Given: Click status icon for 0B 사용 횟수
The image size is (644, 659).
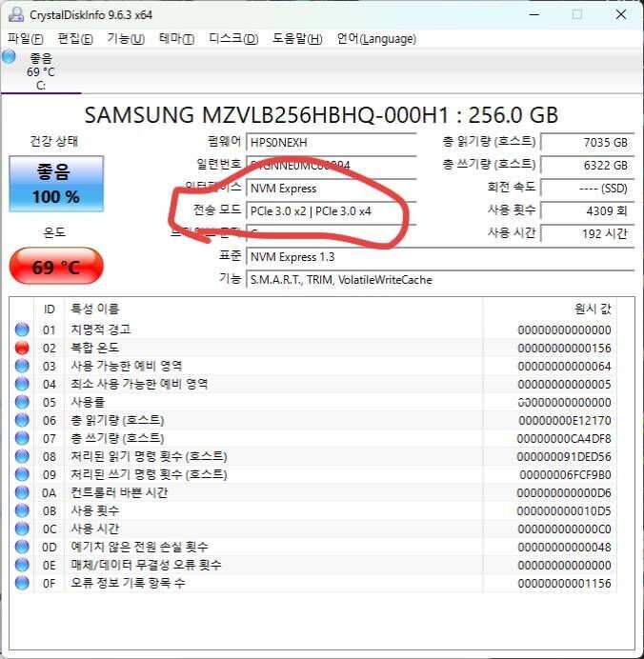Looking at the screenshot, I should tap(22, 510).
